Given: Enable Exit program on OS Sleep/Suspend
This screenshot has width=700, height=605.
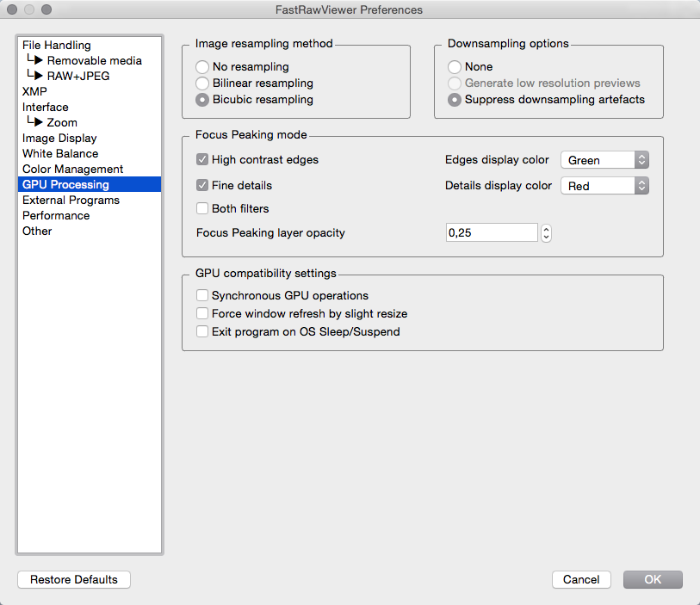Looking at the screenshot, I should coord(202,331).
